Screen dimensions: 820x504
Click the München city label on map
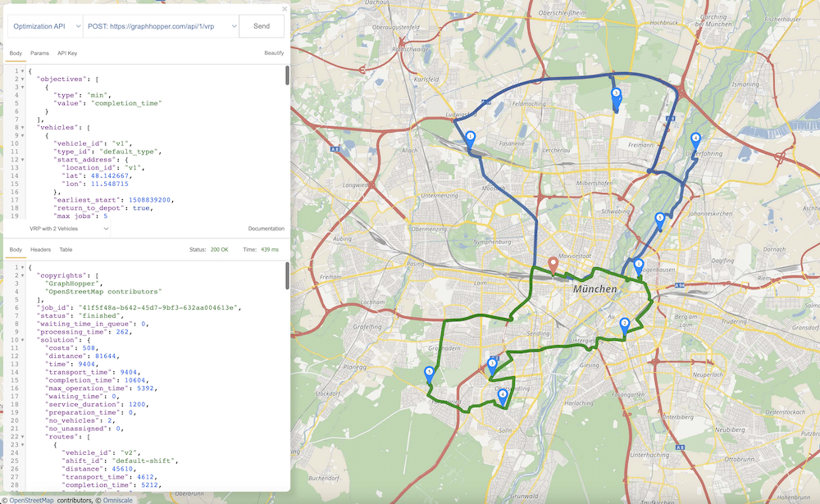click(x=595, y=289)
